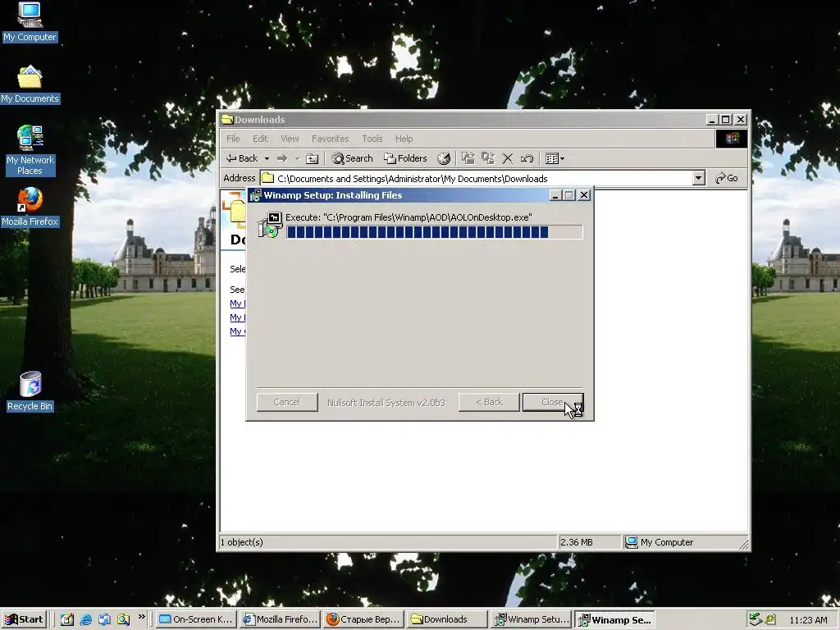Maximize the Downloads window
Viewport: 840px width, 630px height.
point(726,120)
